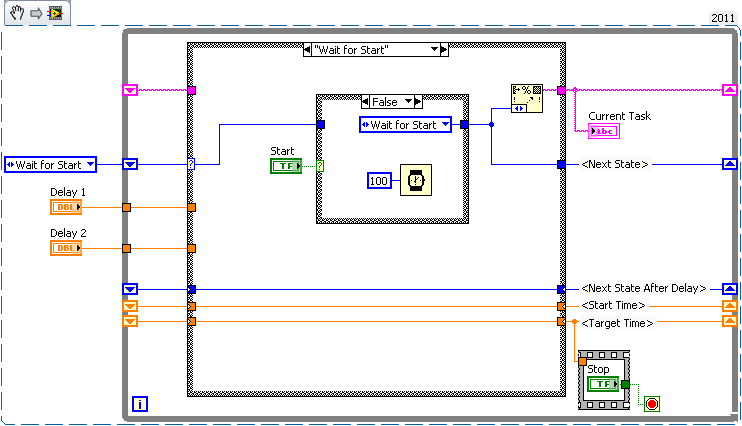Click the Delay 2 label
This screenshot has width=742, height=426.
[x=68, y=233]
